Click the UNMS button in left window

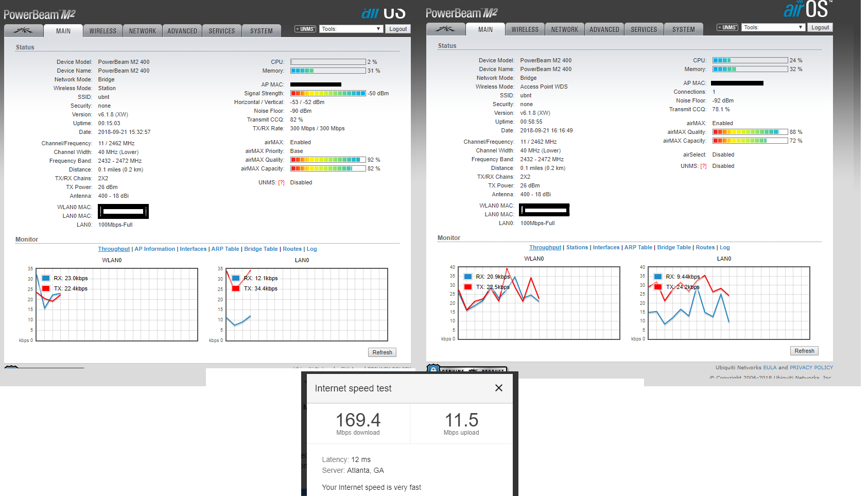(x=305, y=29)
